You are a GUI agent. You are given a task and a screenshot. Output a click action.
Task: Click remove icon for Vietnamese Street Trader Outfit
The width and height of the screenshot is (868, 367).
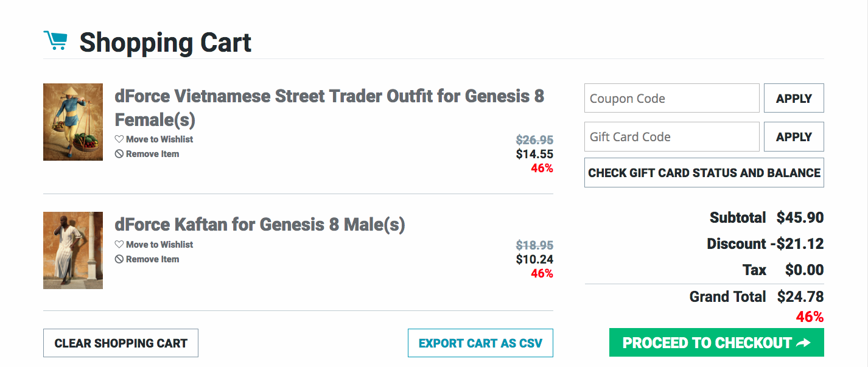[119, 154]
